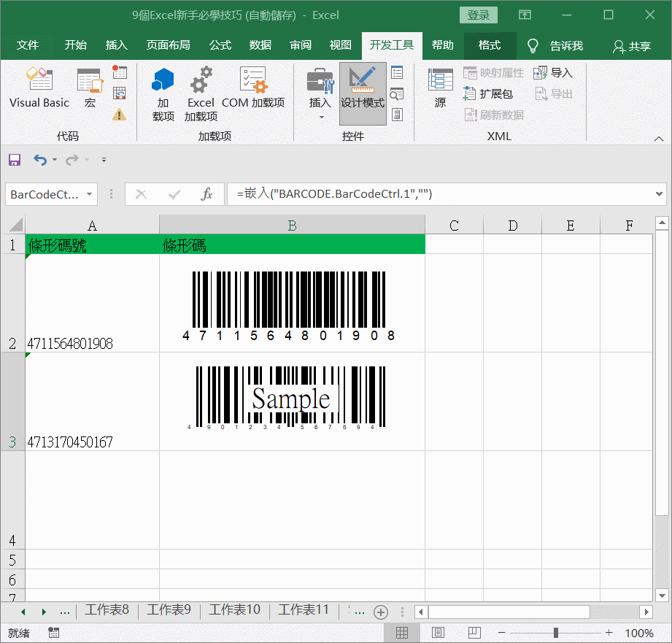Open the 文件 tab
Viewport: 672px width, 643px height.
pyautogui.click(x=28, y=45)
